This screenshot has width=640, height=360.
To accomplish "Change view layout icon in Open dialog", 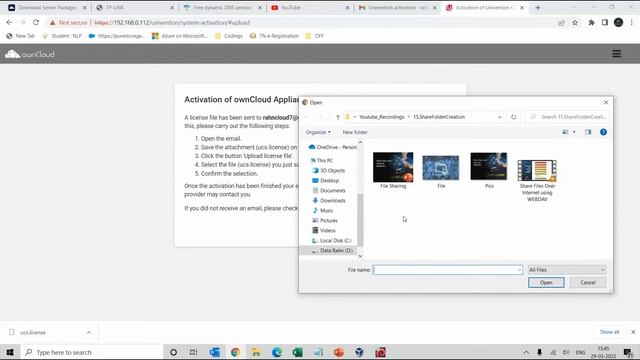I will tap(565, 132).
